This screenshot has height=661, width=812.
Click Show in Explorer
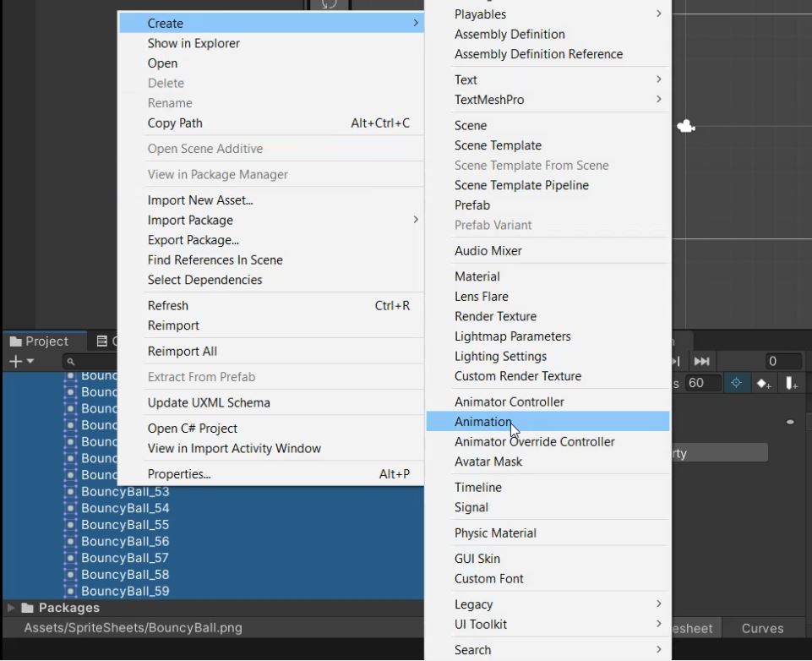193,43
